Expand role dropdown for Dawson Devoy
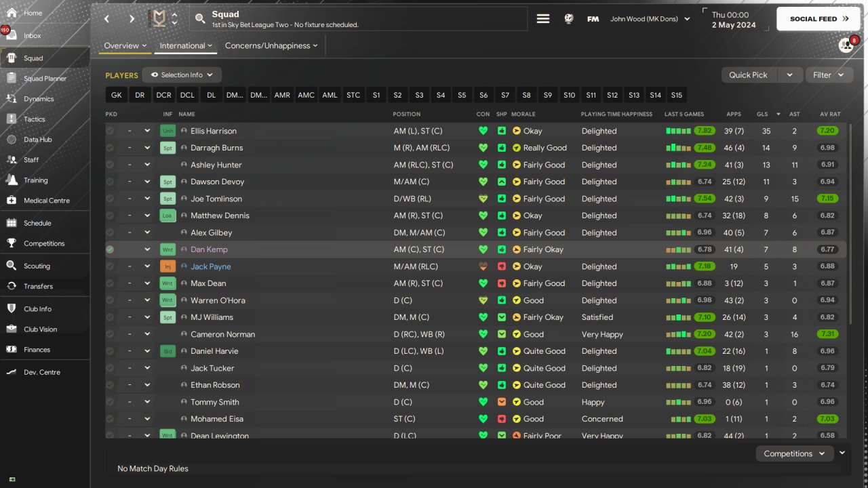The height and width of the screenshot is (488, 868). [x=147, y=182]
